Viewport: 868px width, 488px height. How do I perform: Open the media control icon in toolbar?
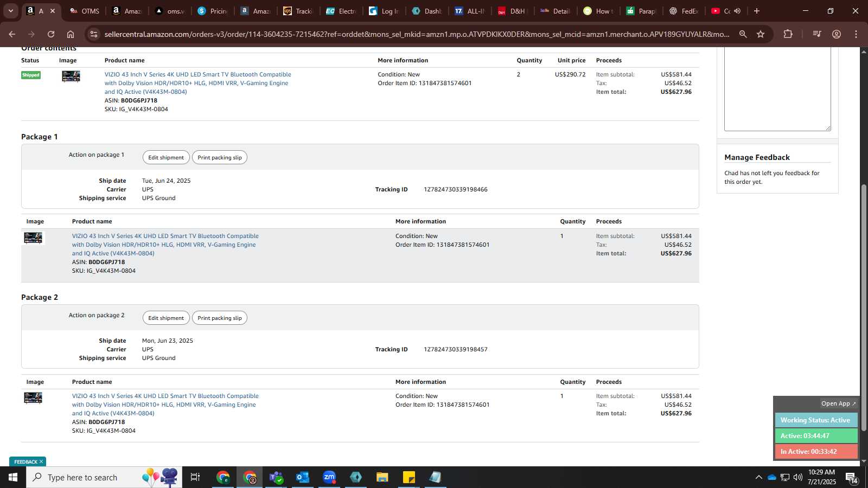point(817,34)
